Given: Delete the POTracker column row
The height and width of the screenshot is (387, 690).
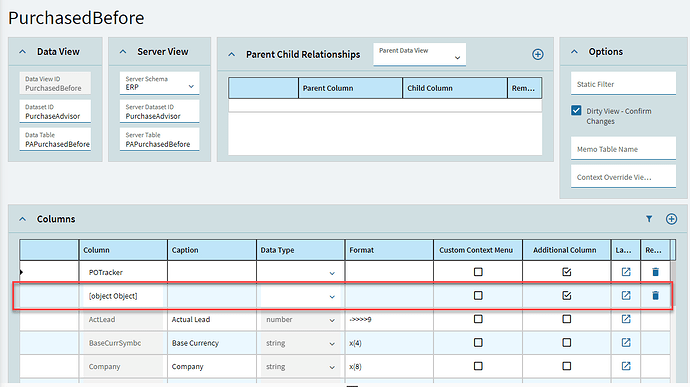Looking at the screenshot, I should click(x=655, y=272).
